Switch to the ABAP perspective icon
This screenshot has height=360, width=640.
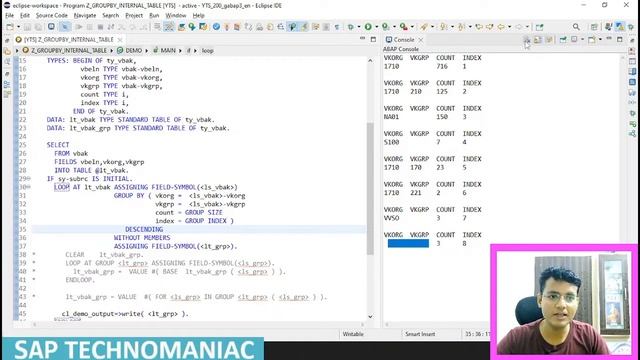coord(620,27)
